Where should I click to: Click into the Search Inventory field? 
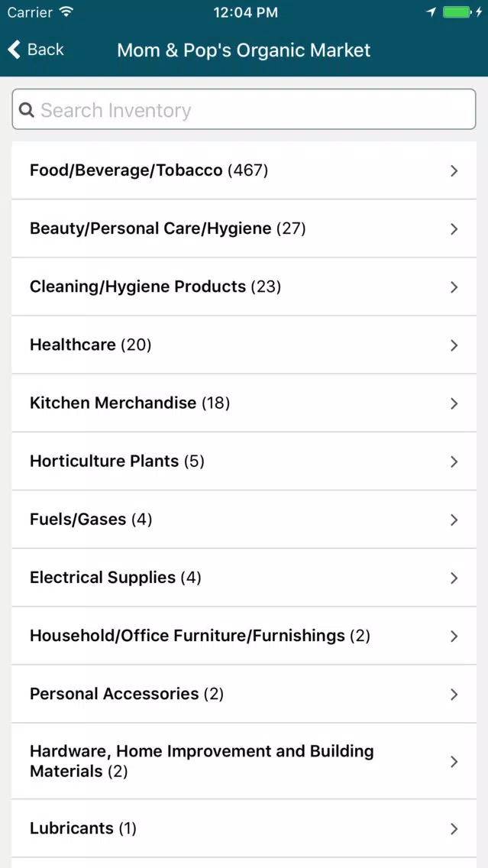pos(244,109)
